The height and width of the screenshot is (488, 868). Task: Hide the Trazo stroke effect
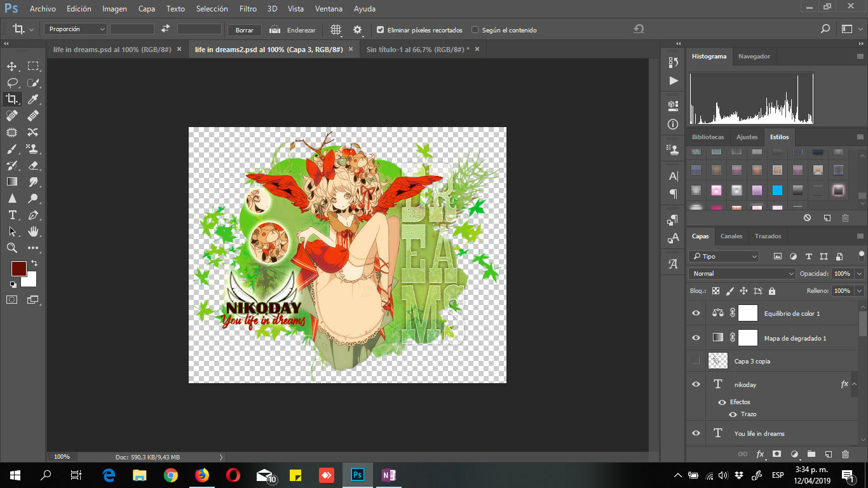pos(733,414)
